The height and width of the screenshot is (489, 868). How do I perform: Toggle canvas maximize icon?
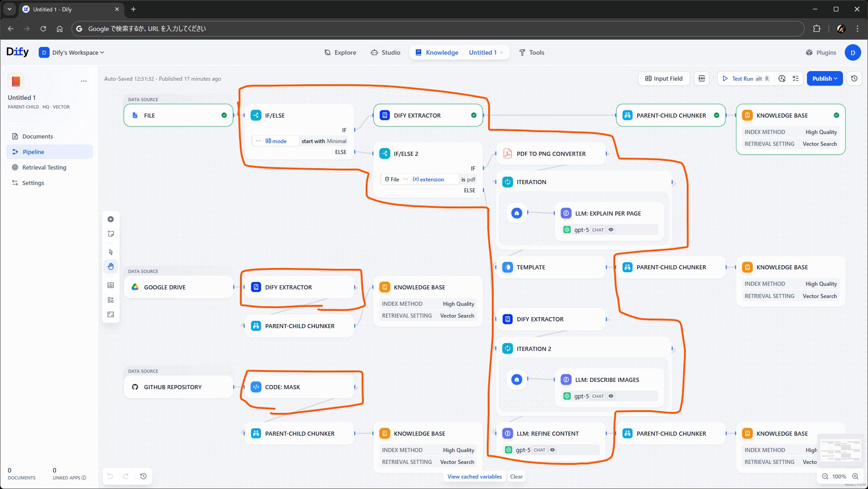pos(111,314)
